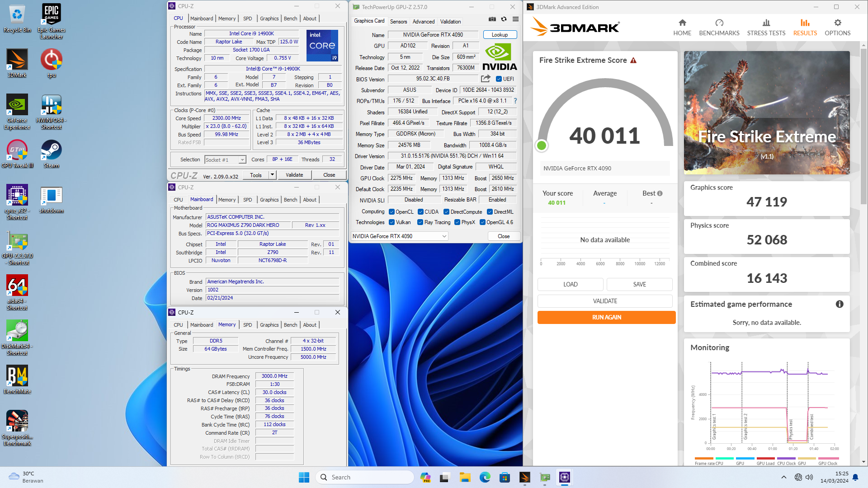Take GPU-Z screenshot with camera icon
Image resolution: width=868 pixels, height=488 pixels.
(492, 19)
